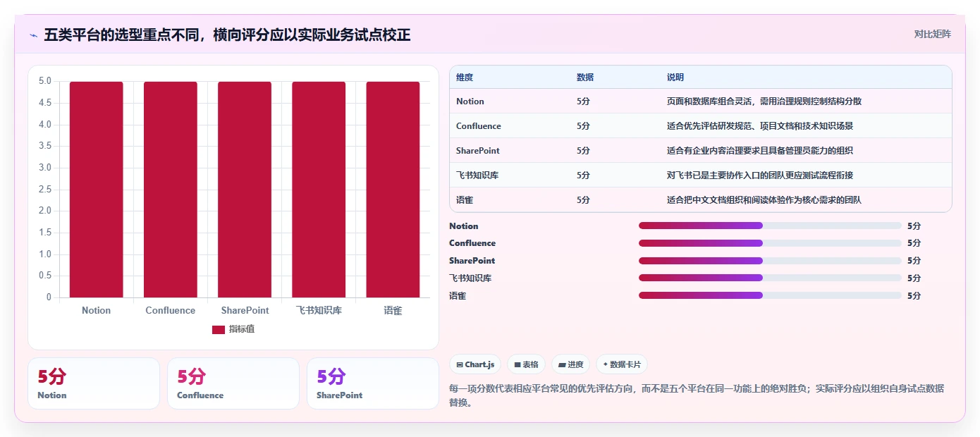This screenshot has height=437, width=980.
Task: Click the SharePoint x-axis label under the chart
Action: coord(245,310)
